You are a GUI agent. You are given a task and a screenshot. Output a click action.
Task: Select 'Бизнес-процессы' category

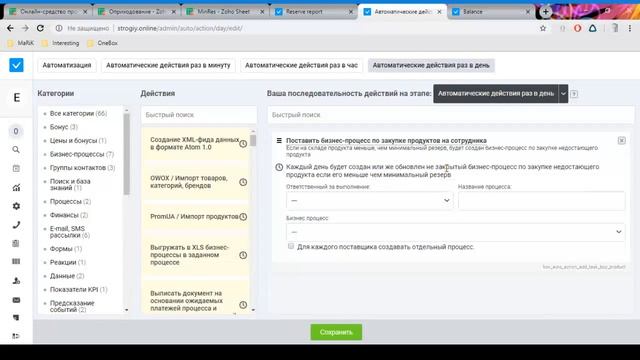click(82, 154)
